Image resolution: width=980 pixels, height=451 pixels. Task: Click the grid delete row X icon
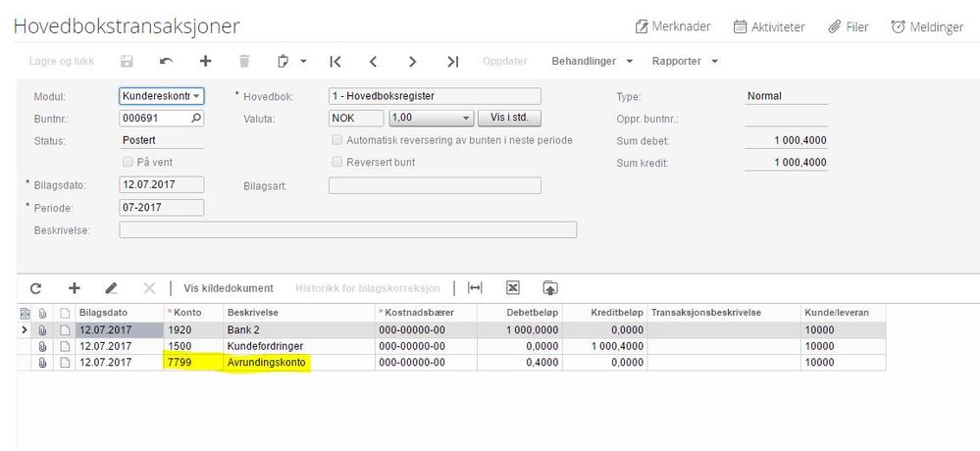pos(149,288)
